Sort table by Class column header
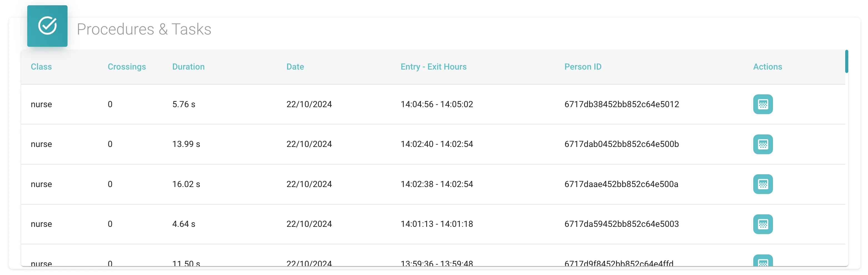The image size is (868, 275). tap(41, 67)
